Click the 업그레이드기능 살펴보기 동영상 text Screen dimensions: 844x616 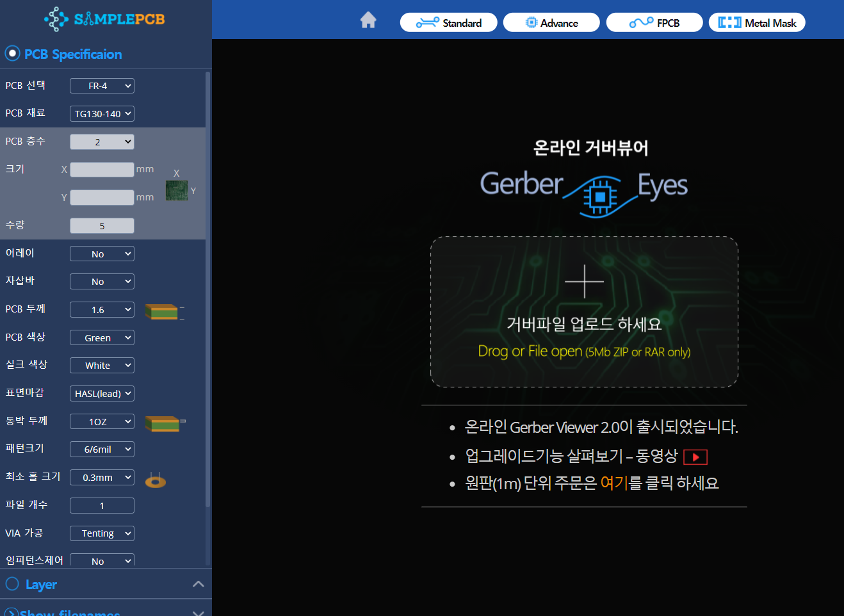tap(571, 456)
